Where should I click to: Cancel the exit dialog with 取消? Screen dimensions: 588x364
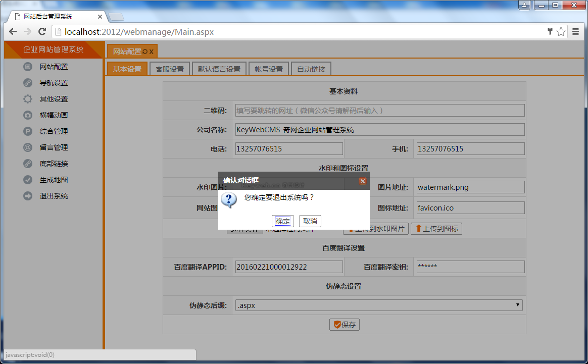pyautogui.click(x=310, y=221)
